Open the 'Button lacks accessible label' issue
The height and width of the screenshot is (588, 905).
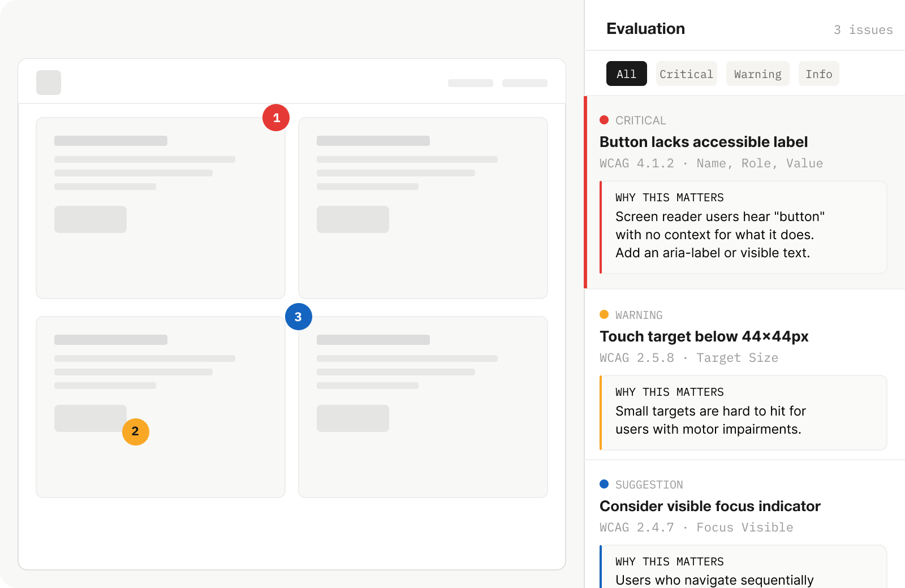pos(704,142)
